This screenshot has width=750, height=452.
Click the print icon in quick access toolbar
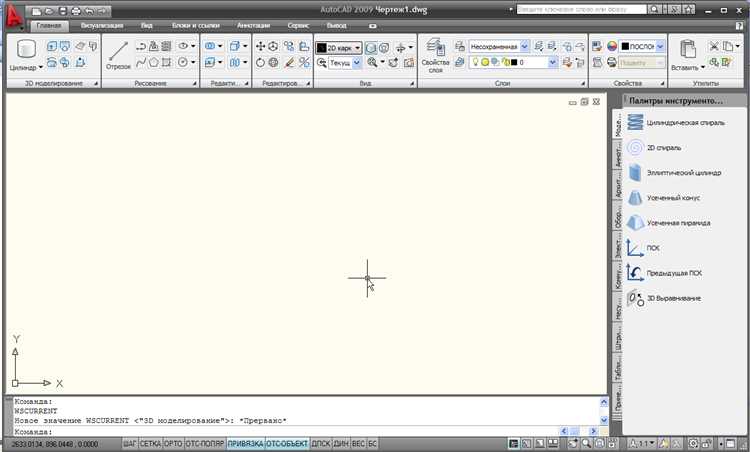[x=76, y=11]
